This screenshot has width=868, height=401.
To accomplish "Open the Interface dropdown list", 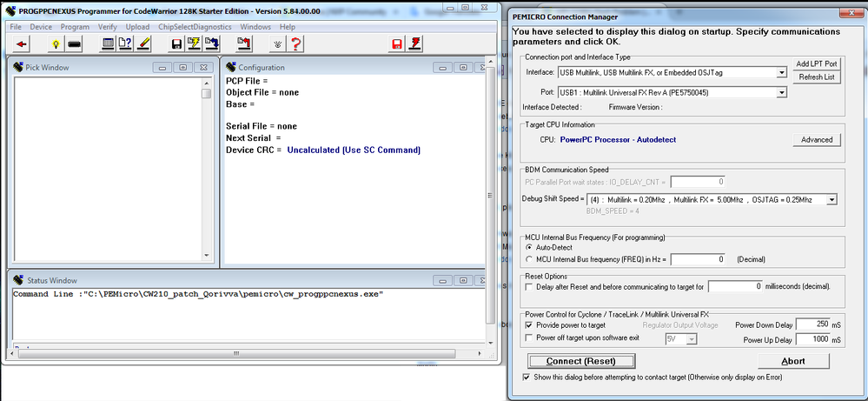I will coord(781,72).
